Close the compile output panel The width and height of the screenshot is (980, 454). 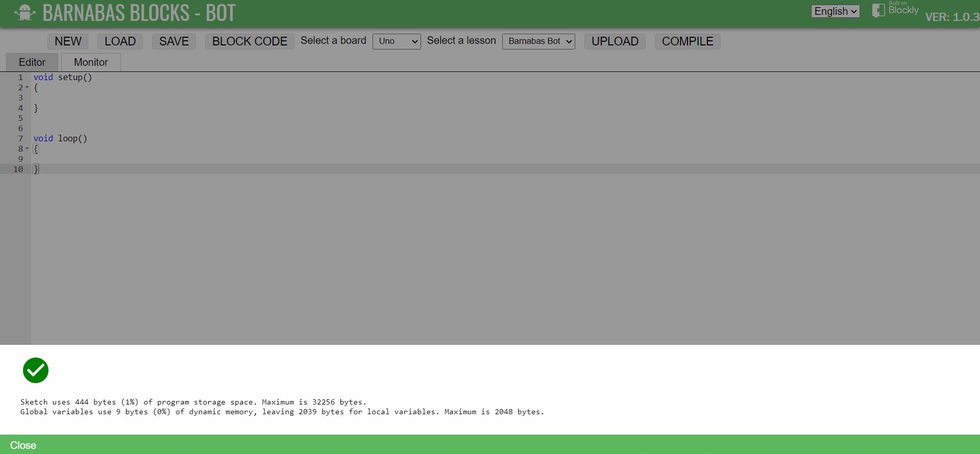tap(23, 445)
